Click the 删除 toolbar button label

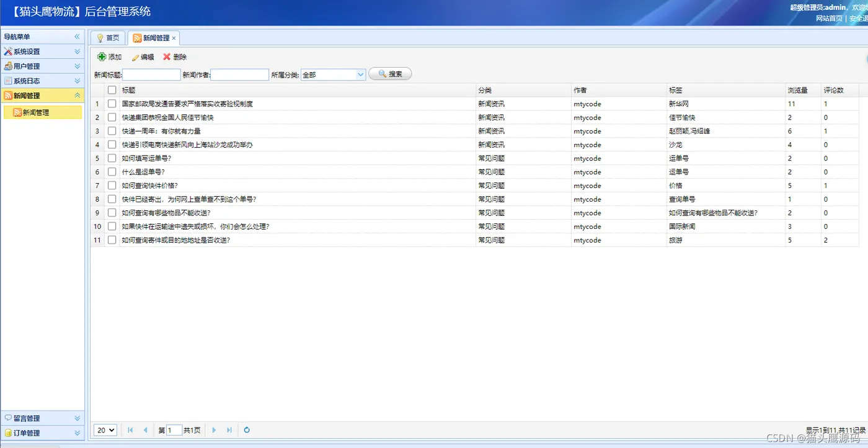pyautogui.click(x=180, y=57)
